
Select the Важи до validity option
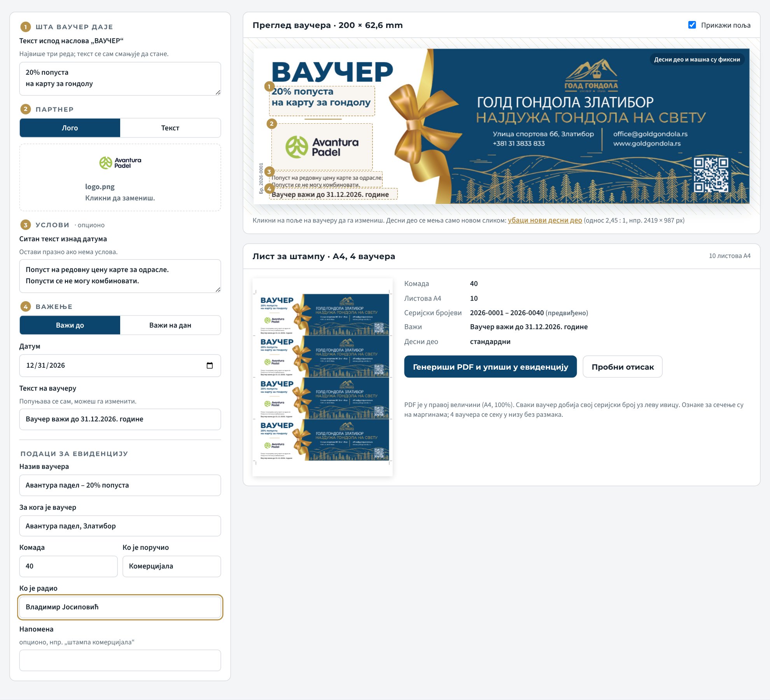tap(70, 325)
